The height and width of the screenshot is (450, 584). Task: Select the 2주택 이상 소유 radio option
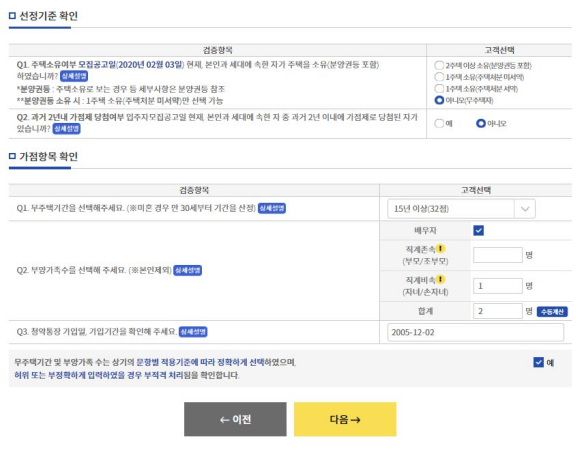pyautogui.click(x=439, y=66)
